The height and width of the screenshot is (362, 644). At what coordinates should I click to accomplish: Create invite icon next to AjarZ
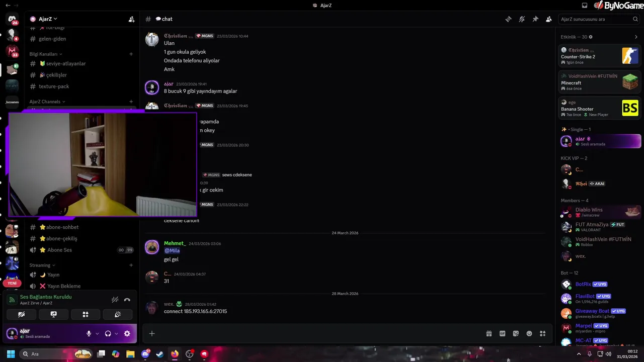point(131,19)
